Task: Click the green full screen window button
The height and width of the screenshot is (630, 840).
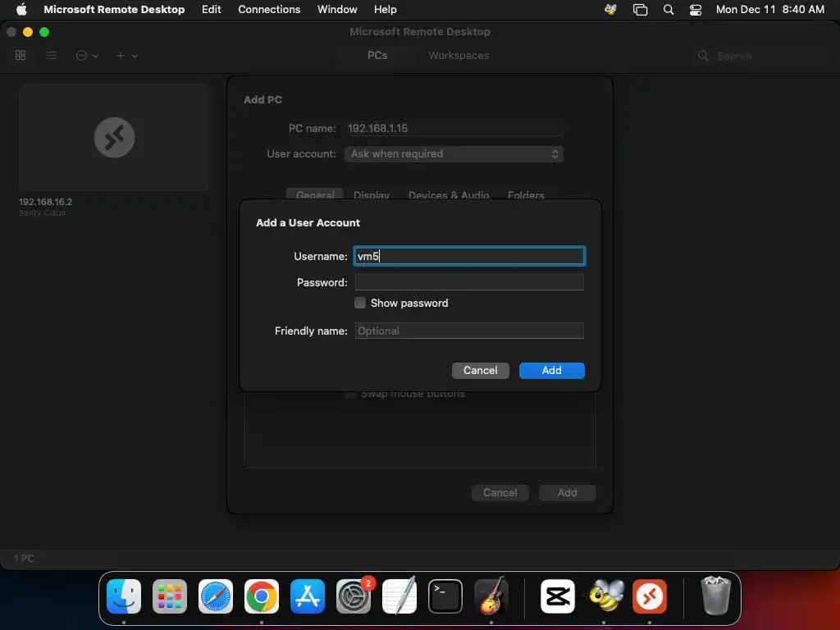Action: click(x=44, y=32)
